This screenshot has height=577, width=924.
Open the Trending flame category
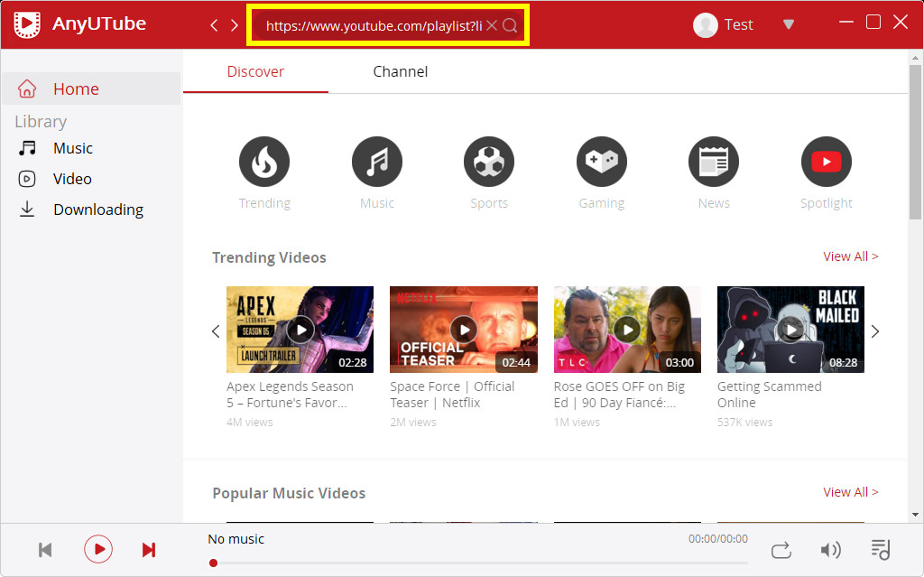(264, 162)
